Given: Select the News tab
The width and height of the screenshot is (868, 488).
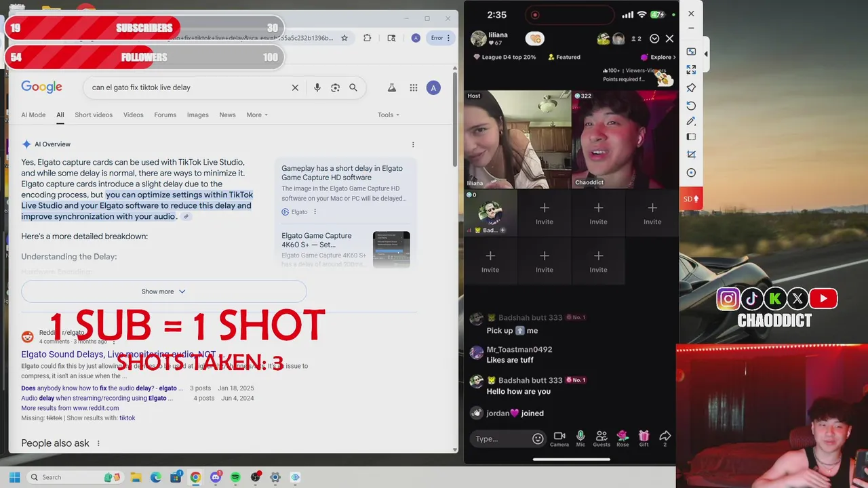Looking at the screenshot, I should coord(227,115).
